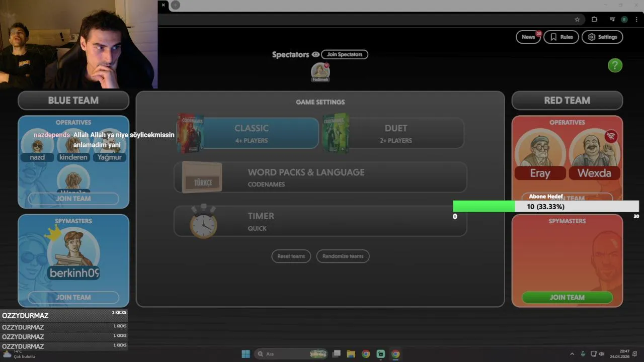Click the kinderen player name
This screenshot has height=362, width=644.
(73, 157)
